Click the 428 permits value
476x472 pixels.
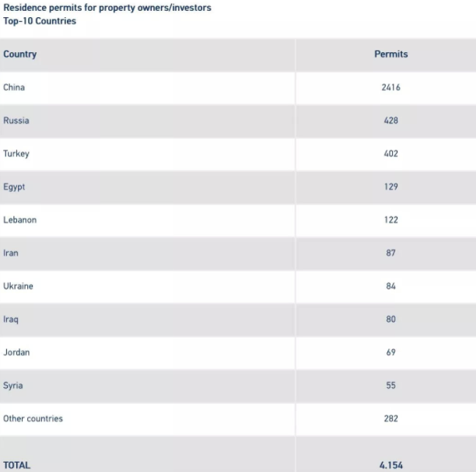pos(391,121)
